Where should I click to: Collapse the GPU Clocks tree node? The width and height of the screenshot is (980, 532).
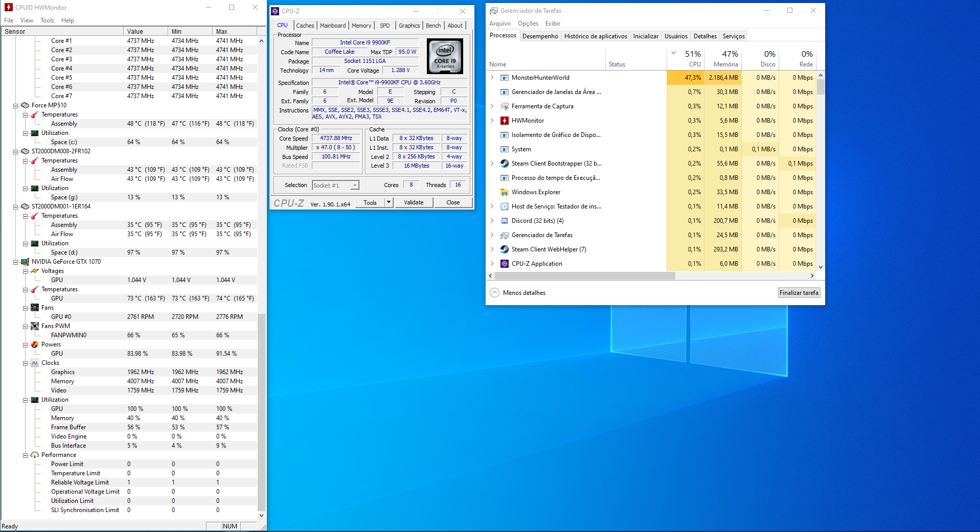click(x=25, y=363)
